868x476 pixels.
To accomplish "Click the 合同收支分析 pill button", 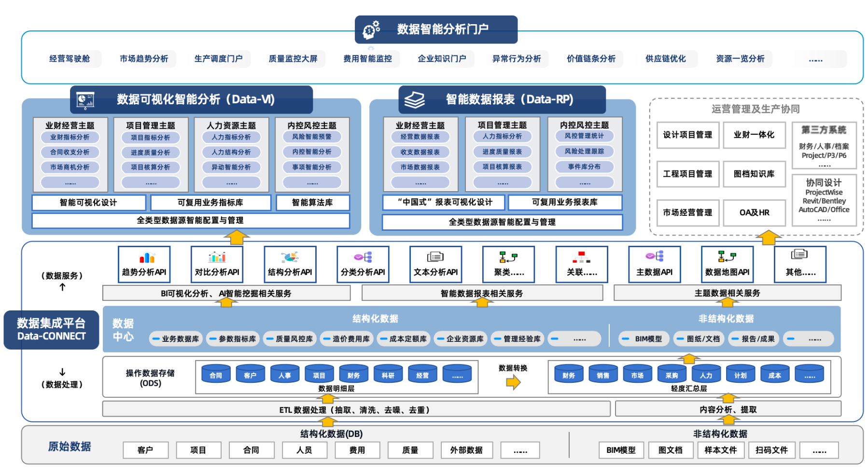I will 70,152.
